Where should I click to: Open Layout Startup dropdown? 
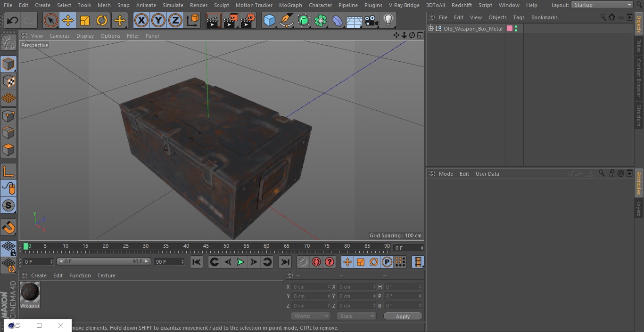coord(602,5)
